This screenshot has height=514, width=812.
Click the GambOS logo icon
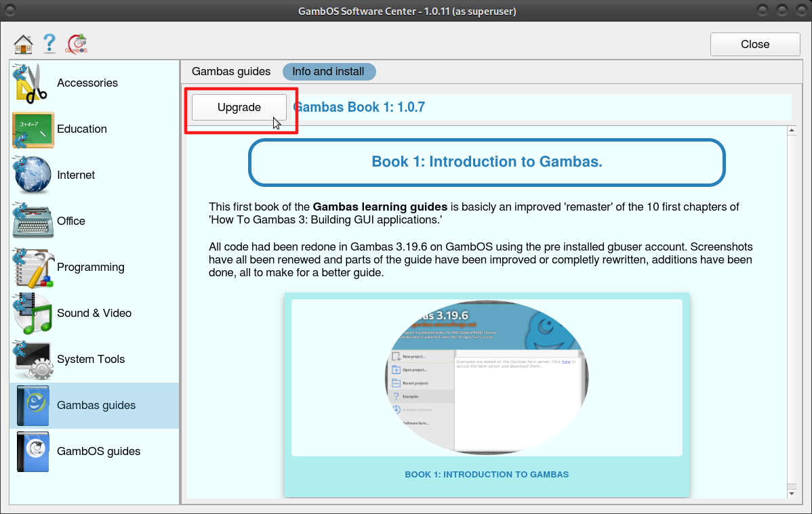[x=77, y=45]
